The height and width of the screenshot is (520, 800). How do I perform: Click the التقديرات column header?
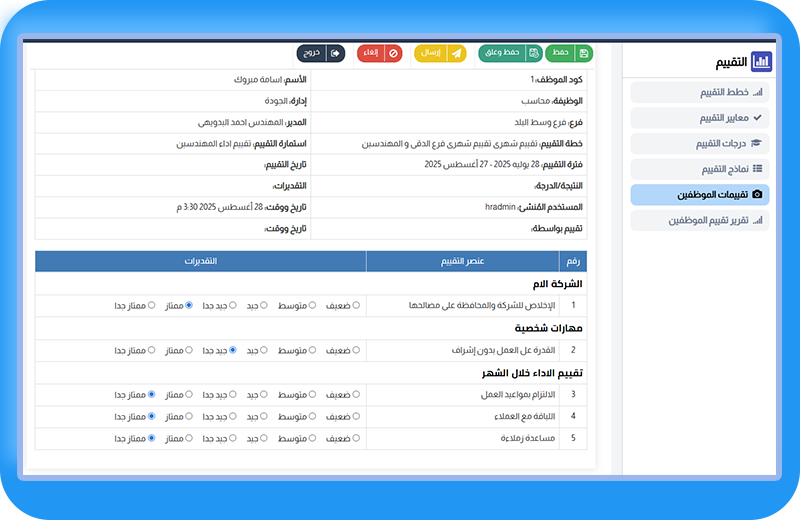(x=200, y=261)
